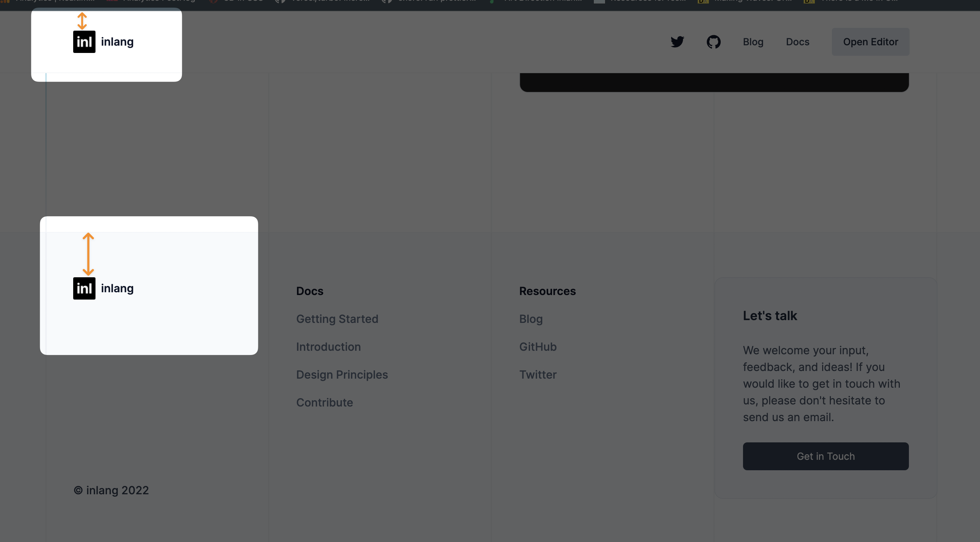Click Blog under the Resources heading
Image resolution: width=980 pixels, height=542 pixels.
click(531, 319)
